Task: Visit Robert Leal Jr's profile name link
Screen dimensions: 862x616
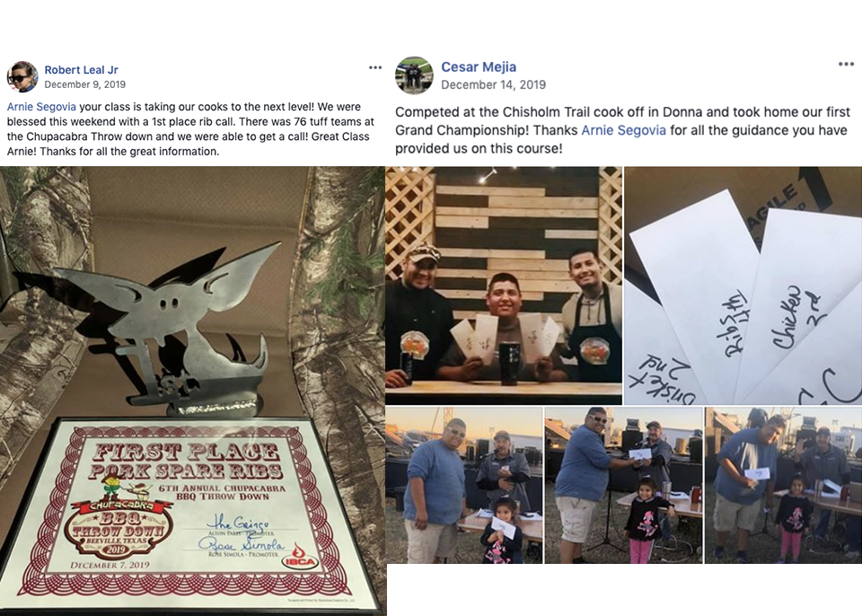Action: coord(82,70)
